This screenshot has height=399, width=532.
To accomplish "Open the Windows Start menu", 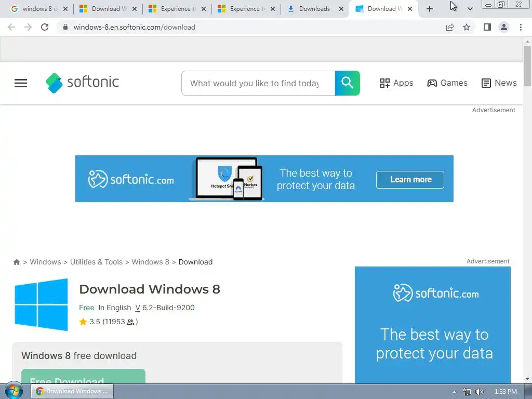I will click(14, 391).
